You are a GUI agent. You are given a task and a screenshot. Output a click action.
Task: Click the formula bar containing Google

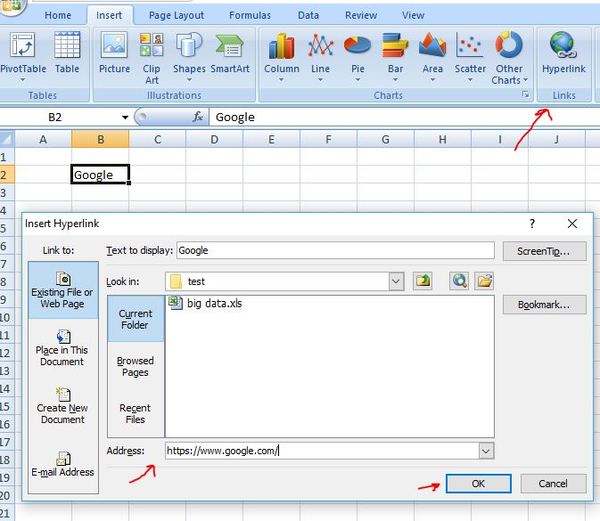pos(405,117)
